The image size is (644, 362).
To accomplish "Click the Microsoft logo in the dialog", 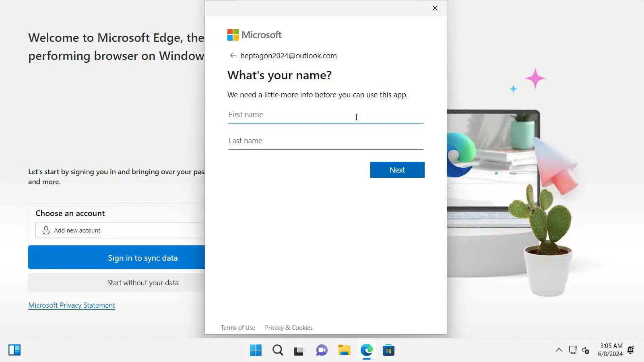I will pos(254,35).
